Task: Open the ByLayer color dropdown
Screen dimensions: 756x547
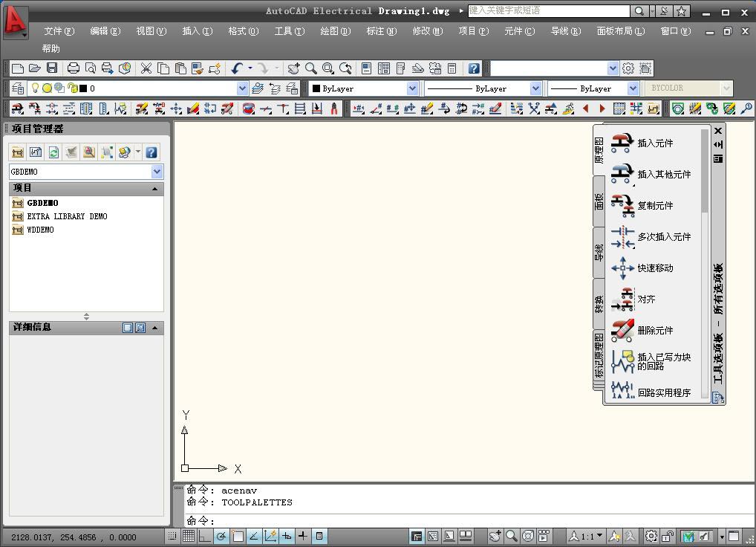Action: 412,88
